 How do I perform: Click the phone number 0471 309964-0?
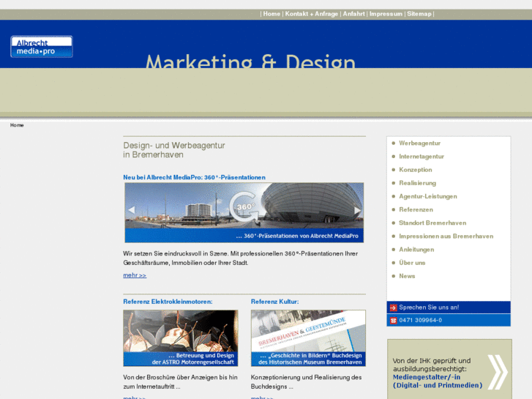(x=420, y=320)
